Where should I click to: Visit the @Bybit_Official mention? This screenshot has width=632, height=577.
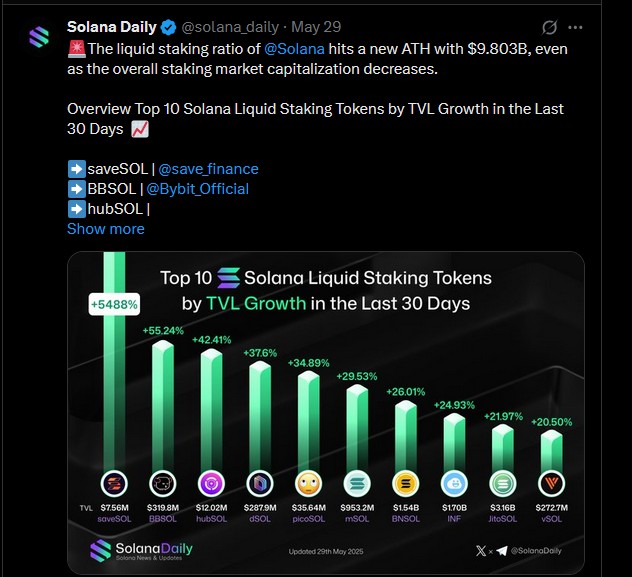coord(197,189)
